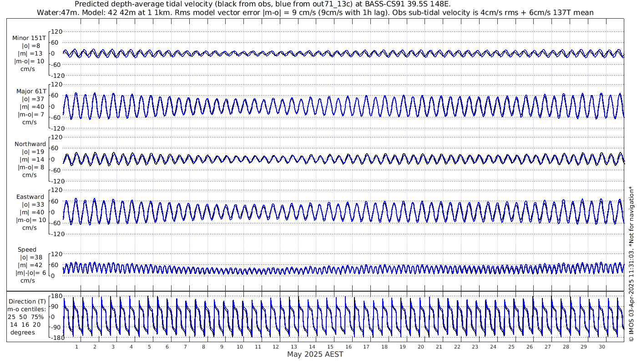The width and height of the screenshot is (637, 364).
Task: Click the 'cm/s' unit under Speed panel
Action: [x=28, y=281]
